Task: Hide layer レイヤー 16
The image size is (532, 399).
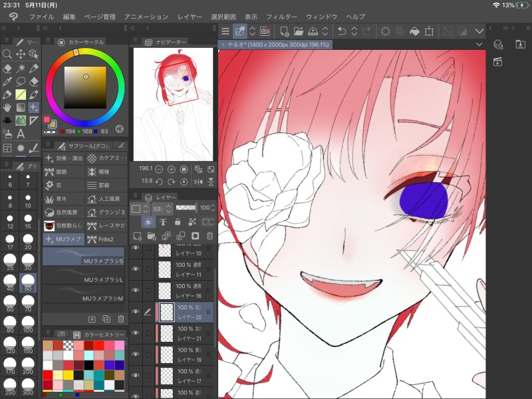Action: pos(136,291)
